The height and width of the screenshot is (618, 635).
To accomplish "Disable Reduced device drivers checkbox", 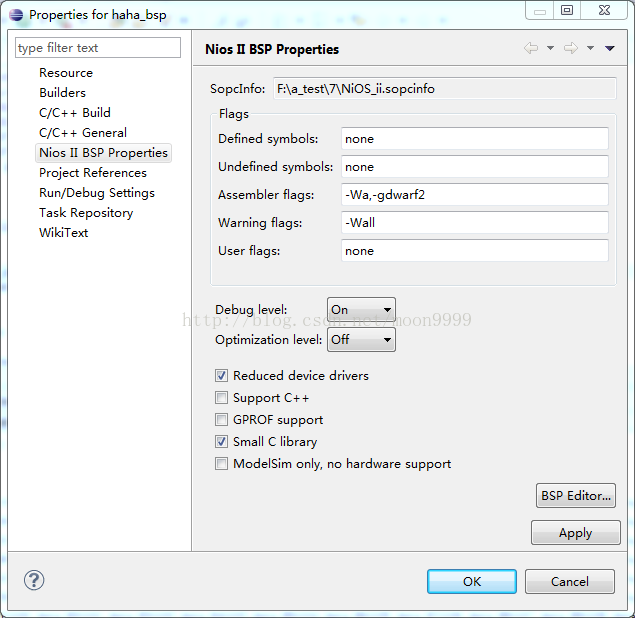I will click(221, 375).
